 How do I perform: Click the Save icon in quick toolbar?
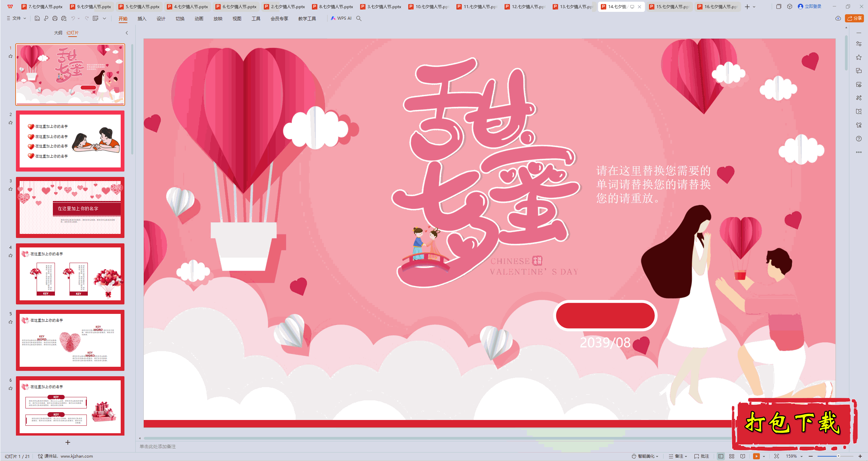click(37, 18)
